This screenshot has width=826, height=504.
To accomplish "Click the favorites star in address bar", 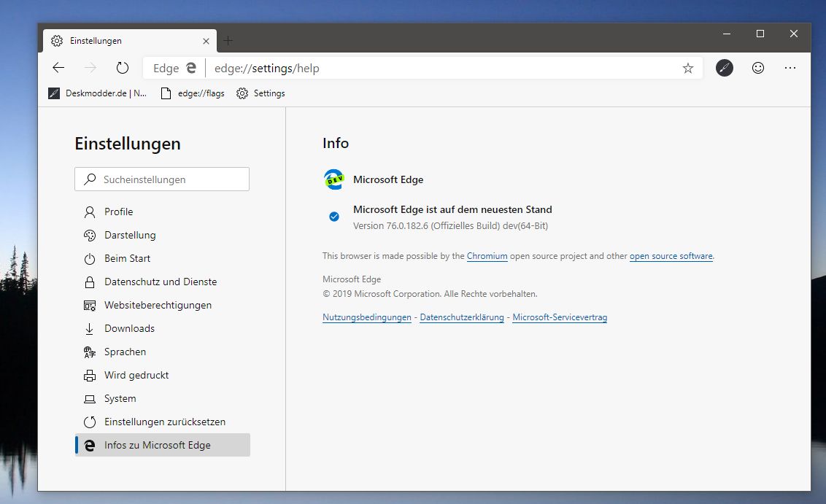I will pyautogui.click(x=687, y=68).
